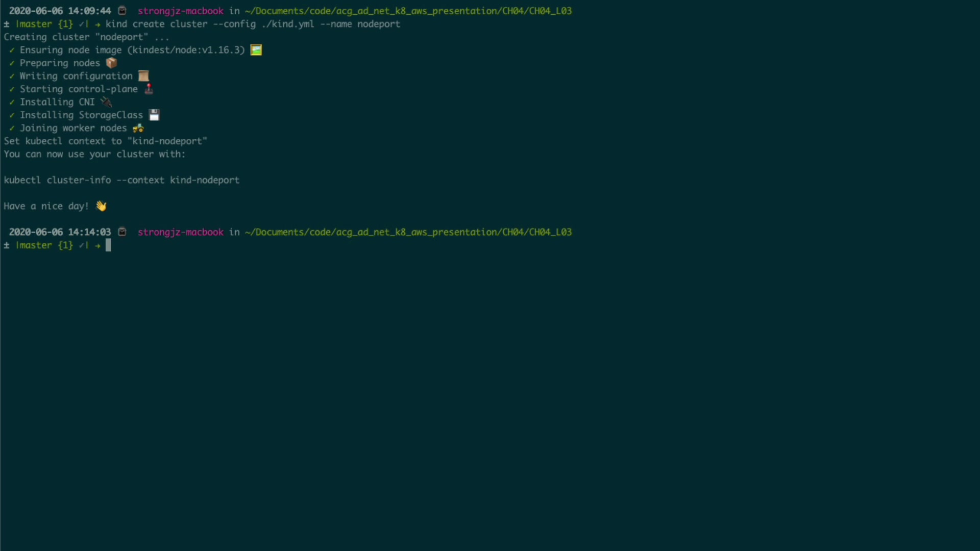Click the waving hand emoji after nice day
This screenshot has width=980, height=551.
[101, 206]
